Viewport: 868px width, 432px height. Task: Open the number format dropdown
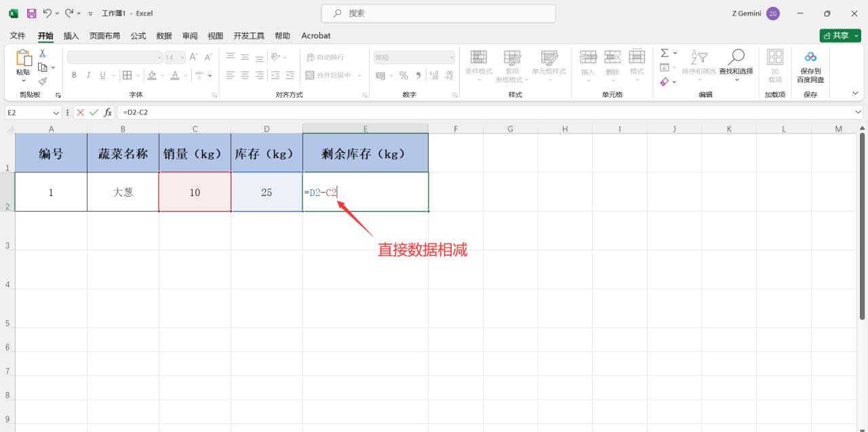(452, 58)
